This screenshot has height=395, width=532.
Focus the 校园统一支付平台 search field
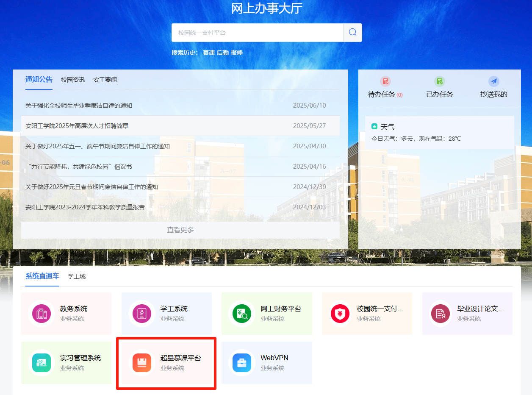258,33
